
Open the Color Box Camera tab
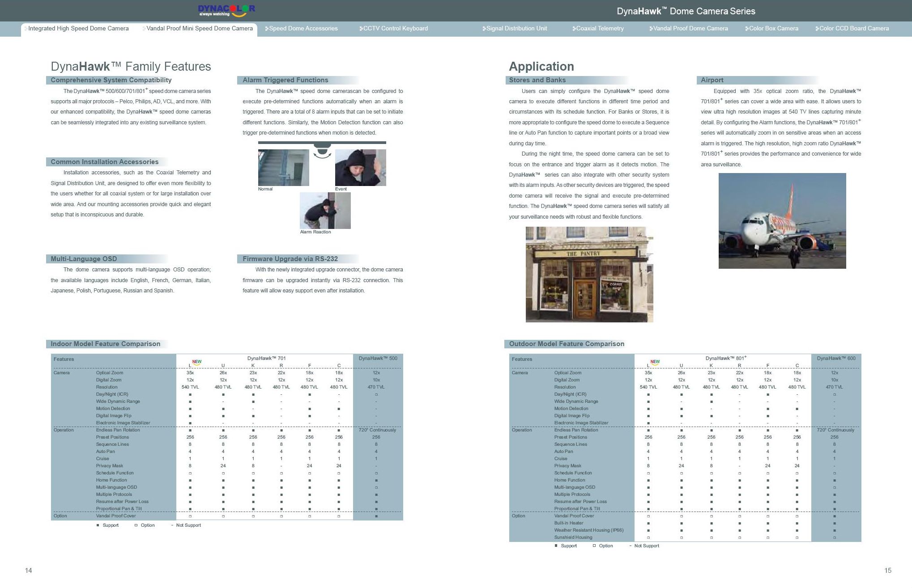pyautogui.click(x=771, y=29)
